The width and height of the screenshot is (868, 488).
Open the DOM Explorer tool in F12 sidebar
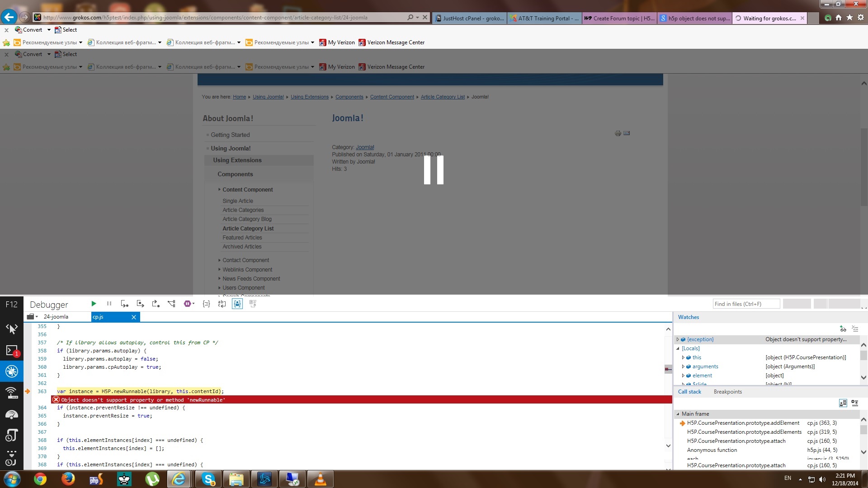(x=12, y=329)
